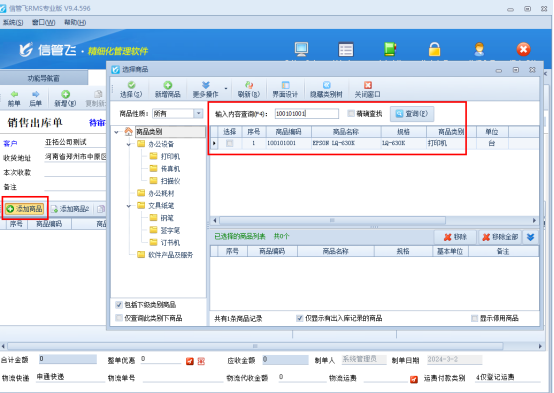Click the 新增商品 toolbar icon
Screen dimensions: 554x393
click(168, 85)
